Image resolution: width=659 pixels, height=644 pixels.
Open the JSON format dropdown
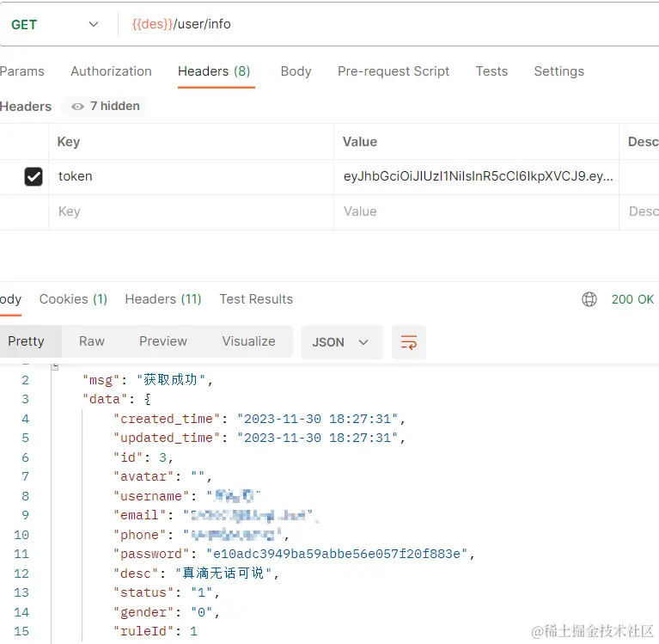(342, 342)
